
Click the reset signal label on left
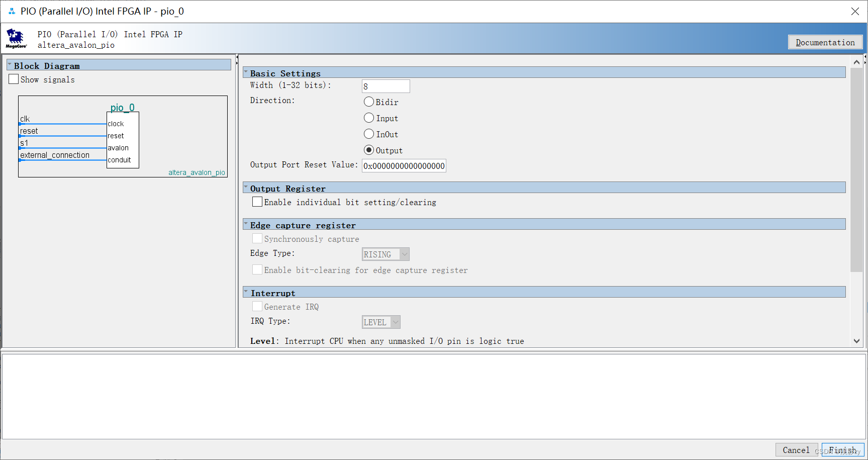tap(29, 131)
